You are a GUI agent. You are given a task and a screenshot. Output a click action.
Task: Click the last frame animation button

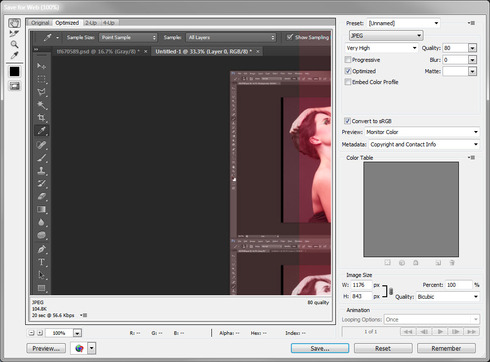(x=472, y=332)
